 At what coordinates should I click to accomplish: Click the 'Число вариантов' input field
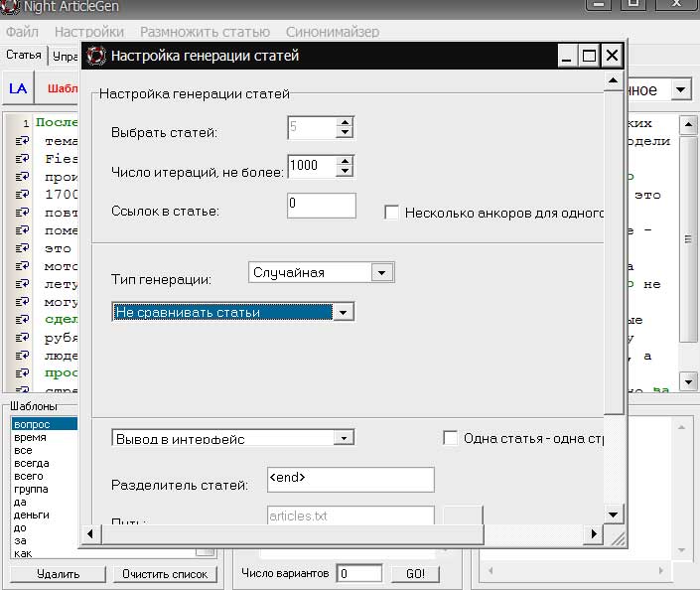tap(359, 573)
